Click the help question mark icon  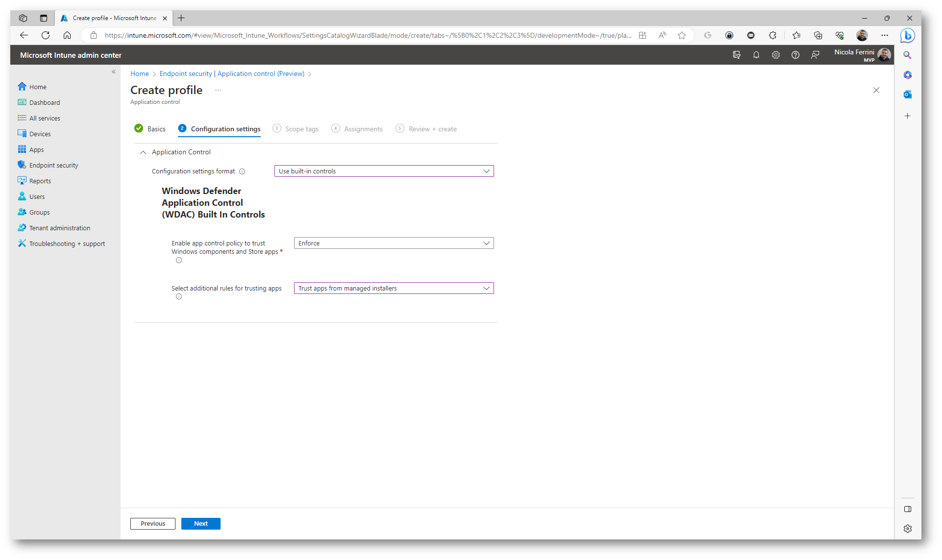795,55
